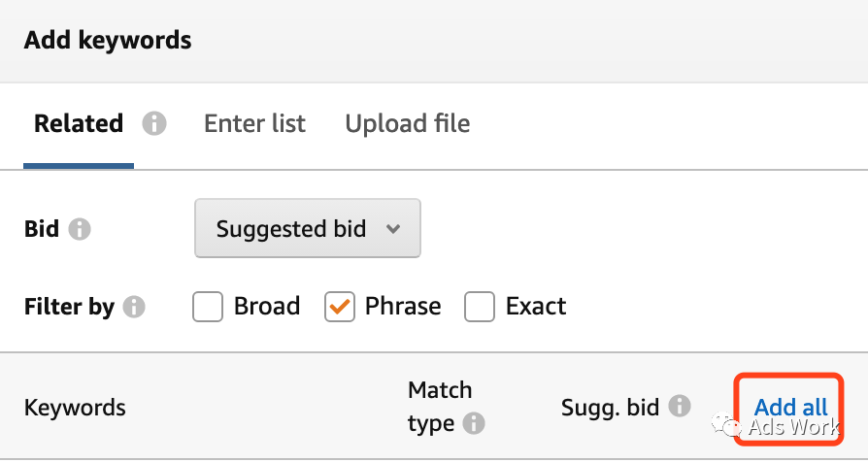
Task: Switch to the Enter list tab
Action: pos(254,123)
